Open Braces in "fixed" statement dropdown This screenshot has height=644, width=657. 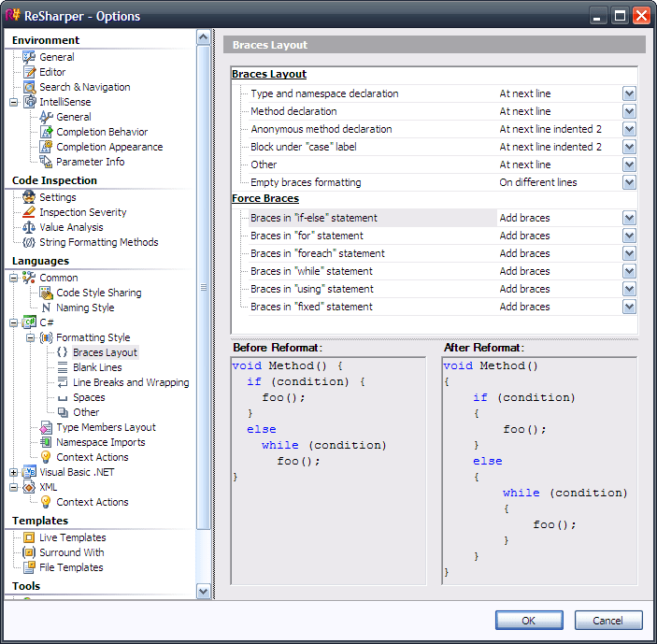(629, 307)
